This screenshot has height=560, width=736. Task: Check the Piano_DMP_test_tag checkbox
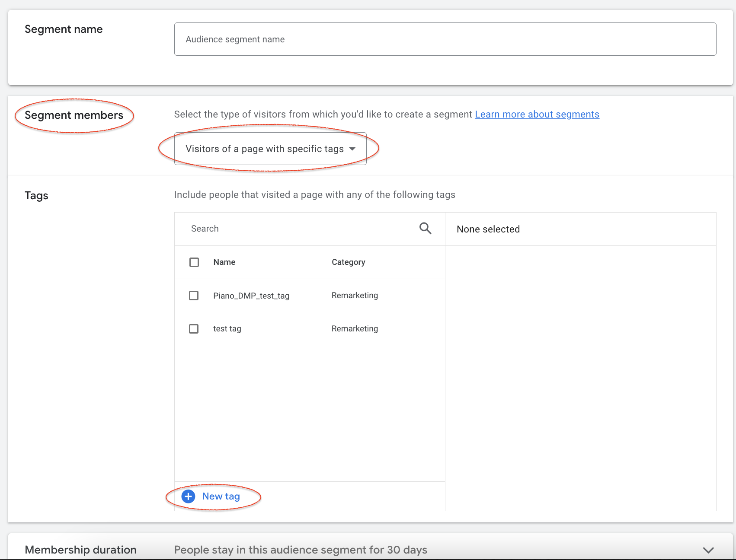(194, 296)
